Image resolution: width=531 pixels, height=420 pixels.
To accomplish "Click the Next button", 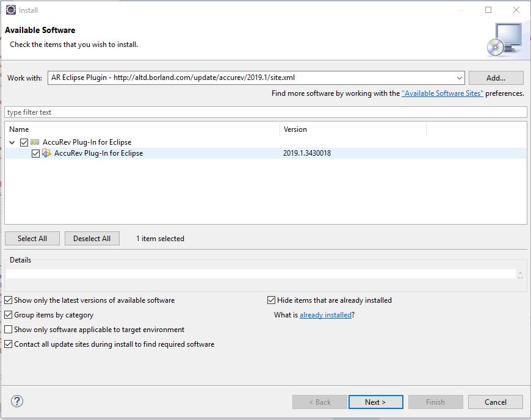I will tap(375, 402).
